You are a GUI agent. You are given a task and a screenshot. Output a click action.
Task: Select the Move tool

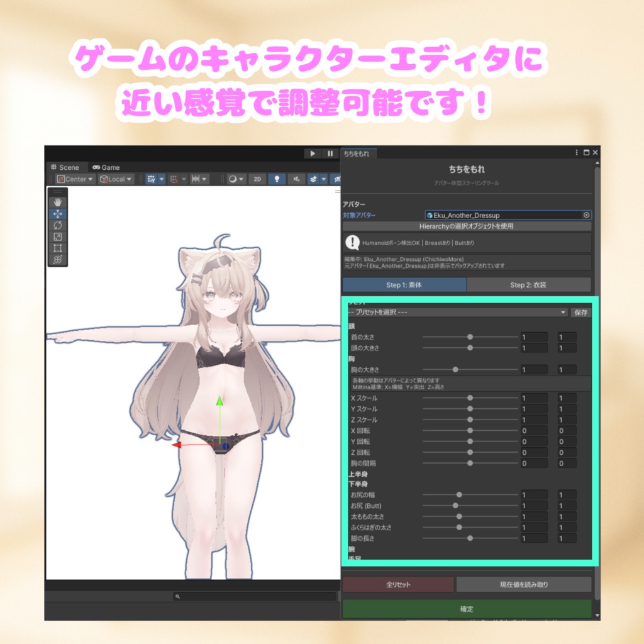point(57,213)
